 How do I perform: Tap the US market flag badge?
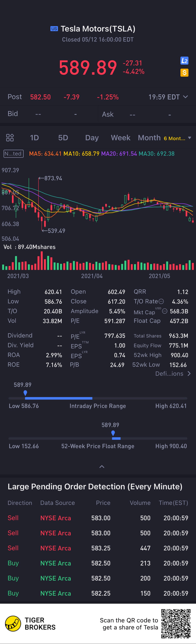[54, 29]
